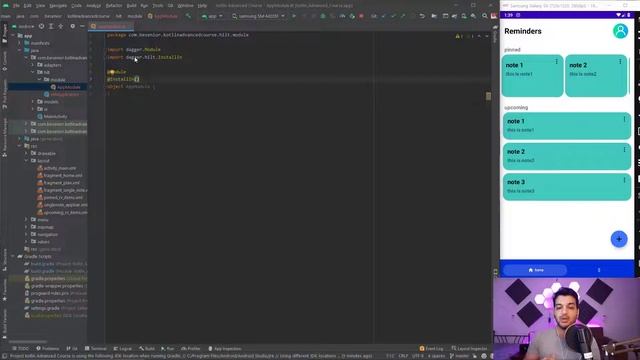Viewport: 640px width, 360px height.
Task: Expand the drawable folder
Action: click(26, 153)
